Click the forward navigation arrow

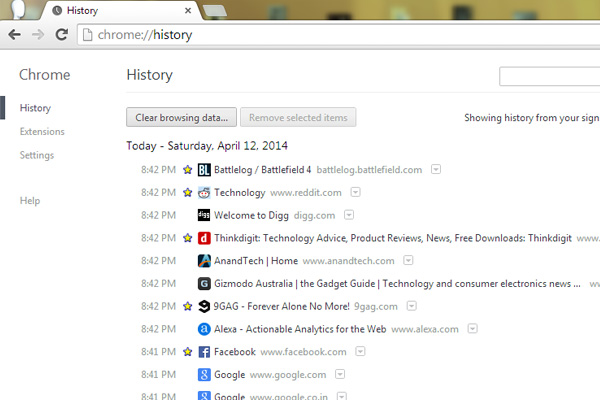pos(38,35)
